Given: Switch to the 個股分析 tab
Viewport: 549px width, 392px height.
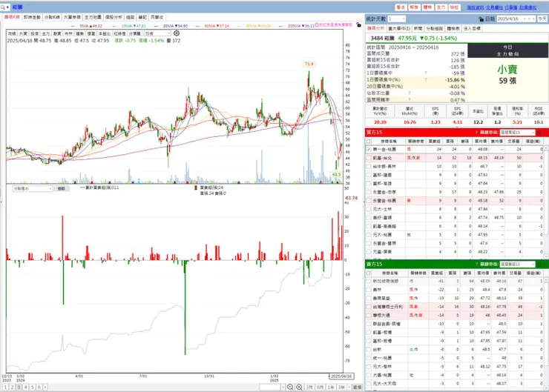Looking at the screenshot, I should pos(114,17).
